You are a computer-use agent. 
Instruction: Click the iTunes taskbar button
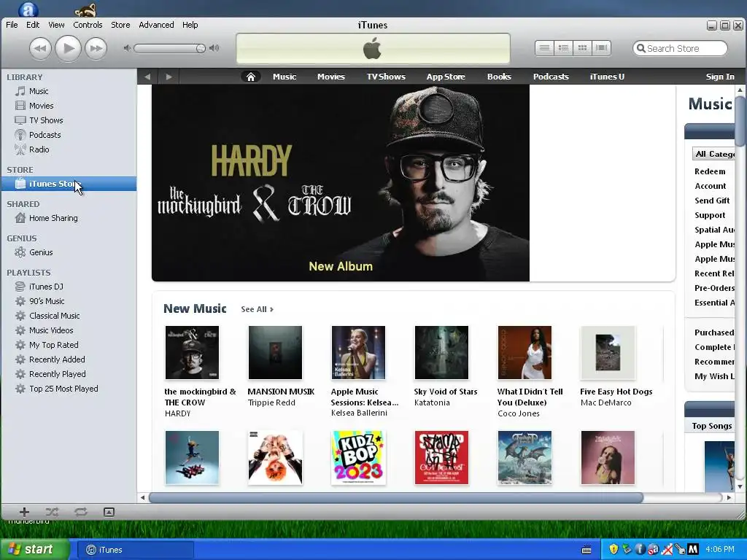point(135,550)
